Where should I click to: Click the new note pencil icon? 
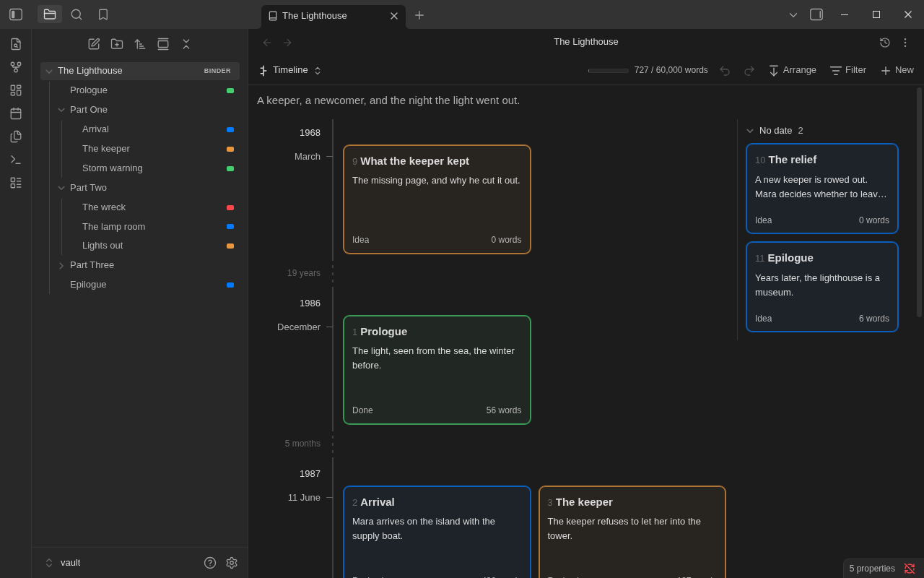(x=94, y=44)
